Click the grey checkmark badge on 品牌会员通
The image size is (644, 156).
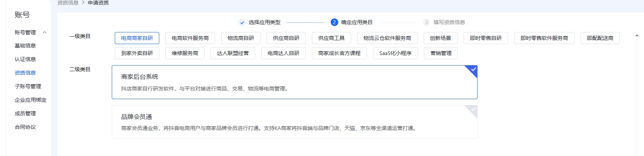[473, 110]
